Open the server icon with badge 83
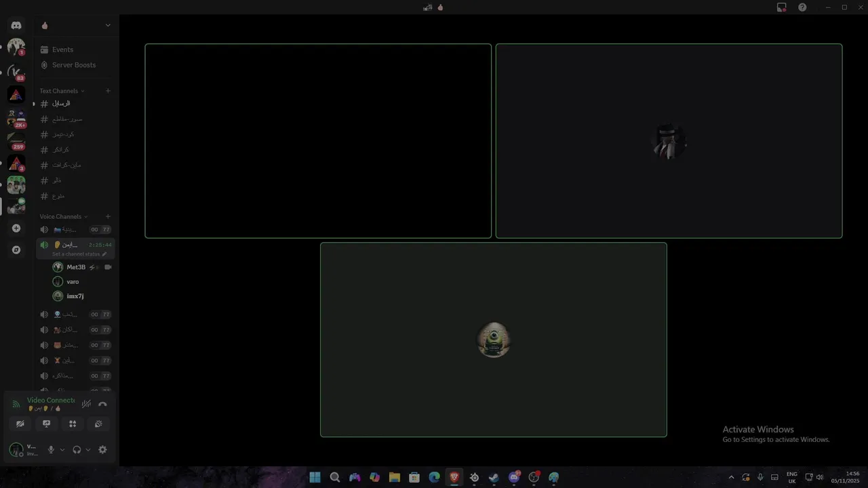 pos(16,71)
